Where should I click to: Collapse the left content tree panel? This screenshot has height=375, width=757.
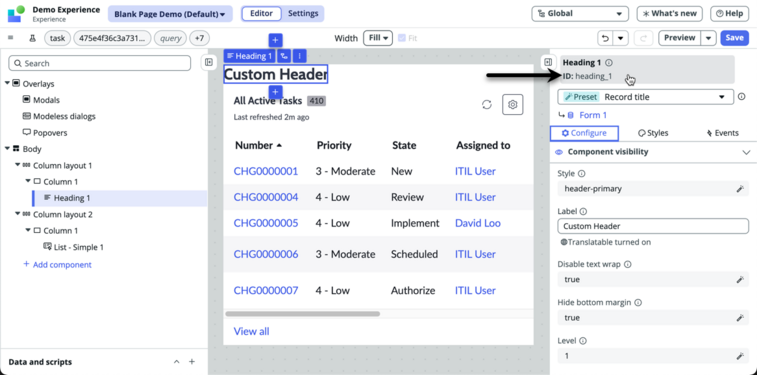(x=209, y=62)
